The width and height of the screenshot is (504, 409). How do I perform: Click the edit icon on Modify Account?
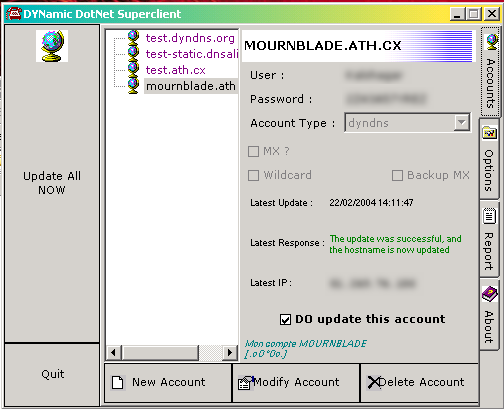click(246, 383)
